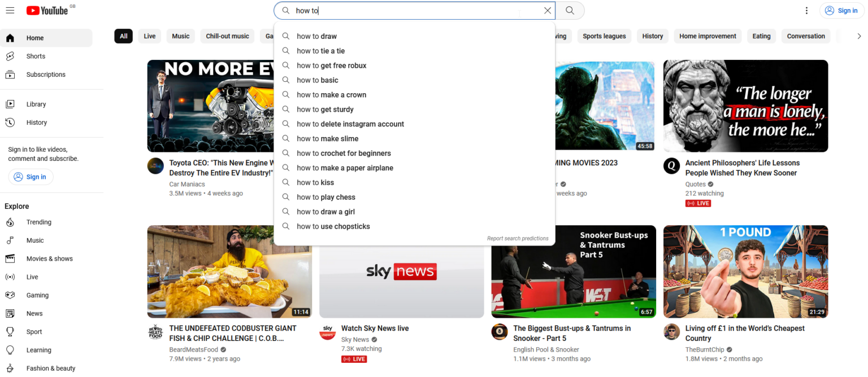This screenshot has width=868, height=377.
Task: Select Trending under Explore
Action: point(38,222)
